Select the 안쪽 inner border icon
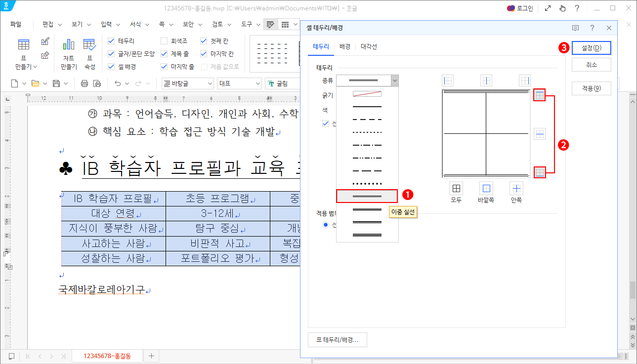Image resolution: width=637 pixels, height=364 pixels. [516, 188]
